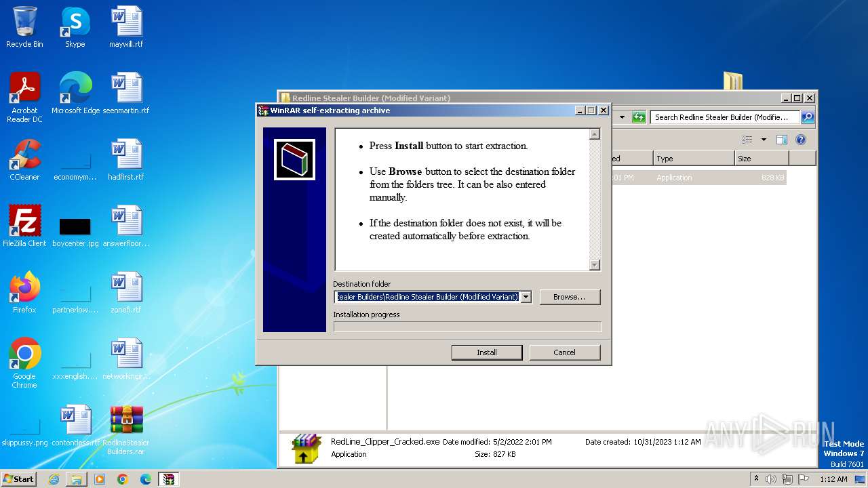Click Explorer search box
The height and width of the screenshot is (488, 868).
(x=724, y=117)
